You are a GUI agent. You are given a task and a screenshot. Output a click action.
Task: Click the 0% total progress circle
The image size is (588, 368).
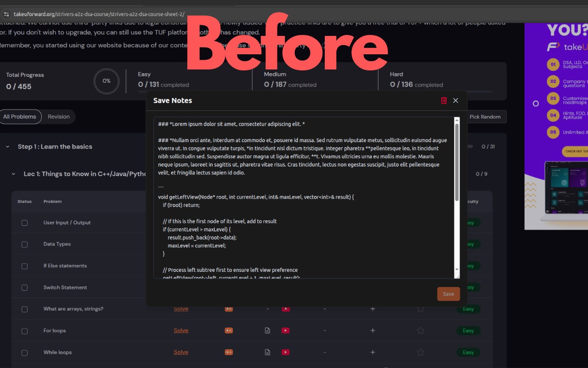click(107, 81)
